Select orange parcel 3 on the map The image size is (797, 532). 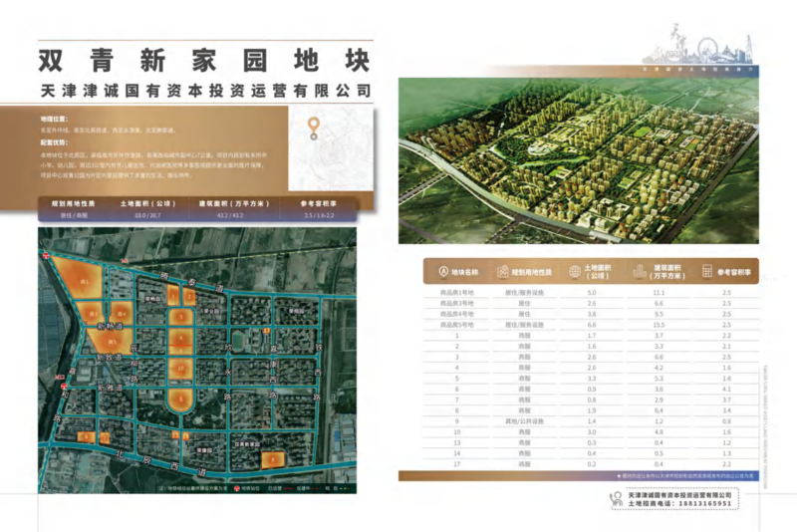pos(180,317)
